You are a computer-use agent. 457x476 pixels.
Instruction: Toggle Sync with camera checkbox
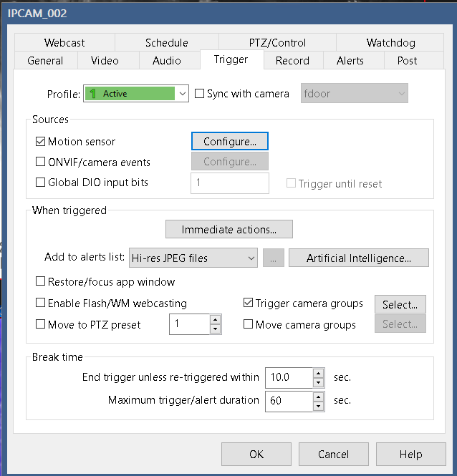[x=200, y=94]
